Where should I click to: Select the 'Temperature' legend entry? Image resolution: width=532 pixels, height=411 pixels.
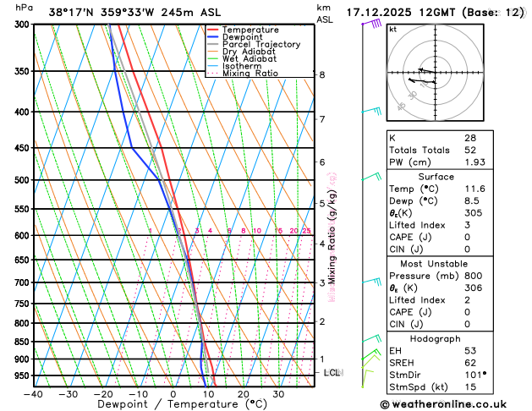(250, 30)
